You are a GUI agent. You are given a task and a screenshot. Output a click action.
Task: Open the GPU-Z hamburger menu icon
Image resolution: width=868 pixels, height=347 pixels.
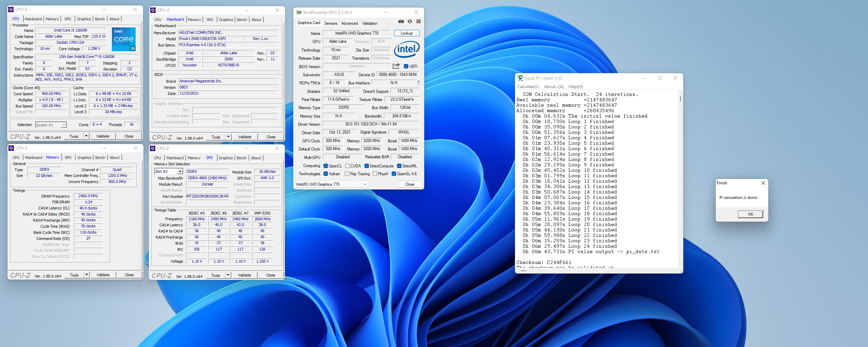(x=418, y=21)
